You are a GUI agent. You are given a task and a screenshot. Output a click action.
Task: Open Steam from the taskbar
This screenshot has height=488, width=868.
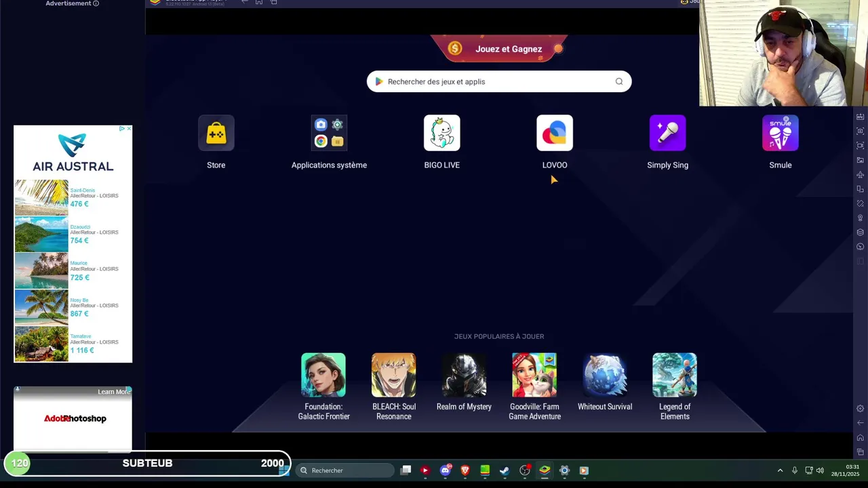[505, 470]
